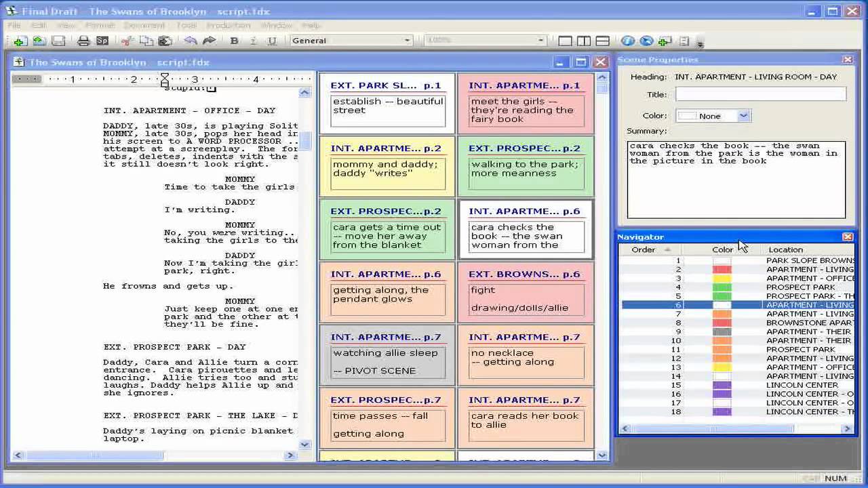Click the Cut scissors icon
This screenshot has height=488, width=868.
point(127,41)
